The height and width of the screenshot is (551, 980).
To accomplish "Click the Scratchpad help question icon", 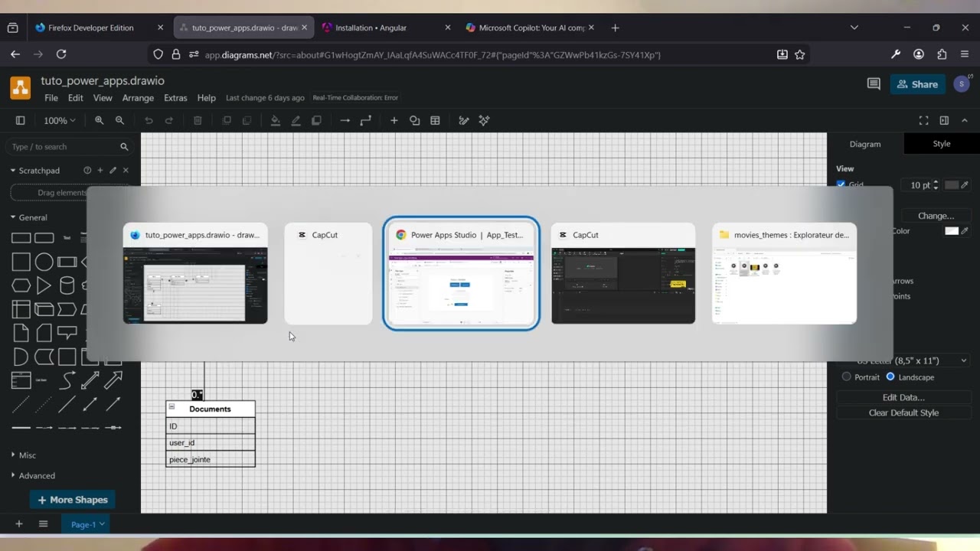I will tap(87, 170).
